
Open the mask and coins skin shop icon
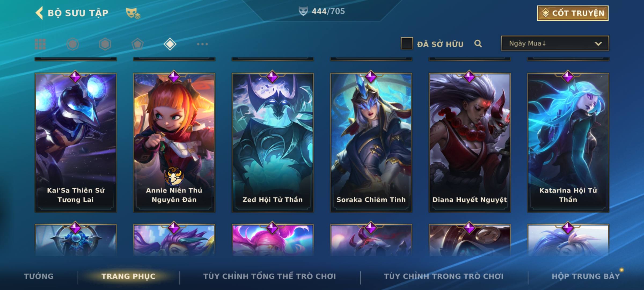tap(133, 13)
